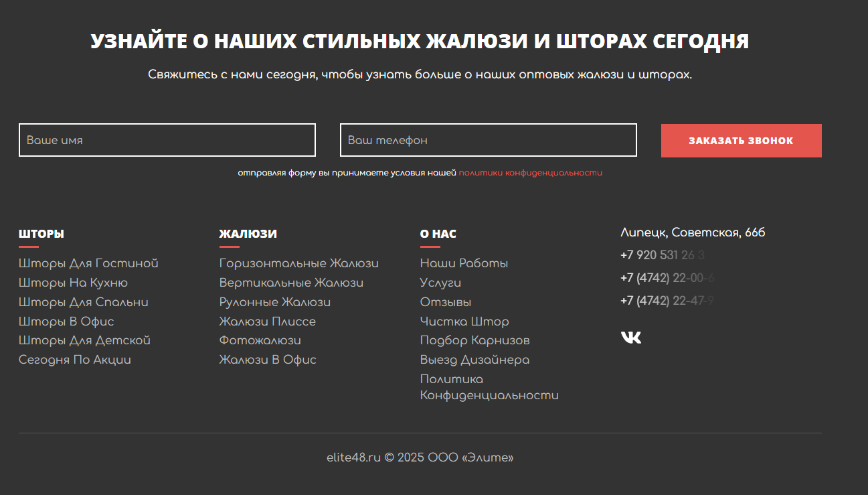The image size is (868, 495).
Task: Open the Шторы В Офис page
Action: pos(66,321)
